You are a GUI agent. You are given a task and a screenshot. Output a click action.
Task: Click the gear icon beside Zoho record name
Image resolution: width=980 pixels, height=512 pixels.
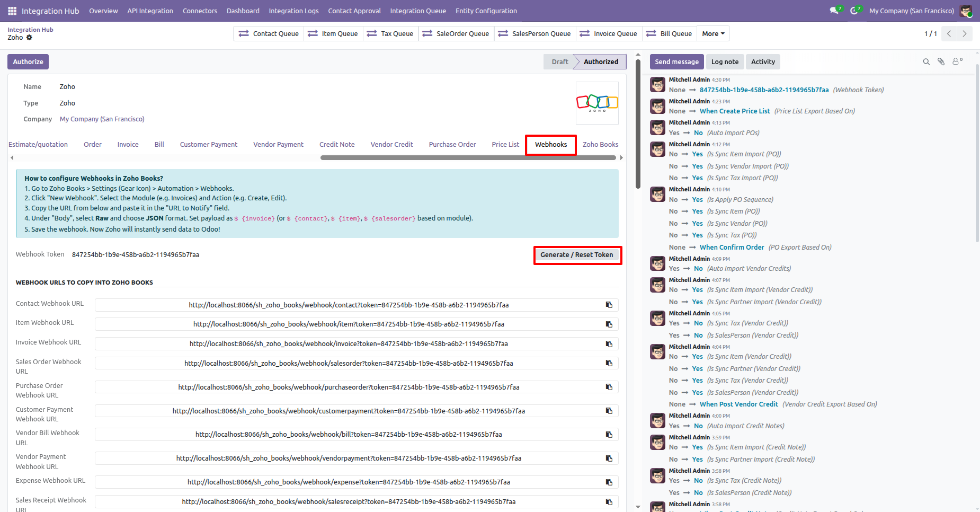pyautogui.click(x=29, y=38)
